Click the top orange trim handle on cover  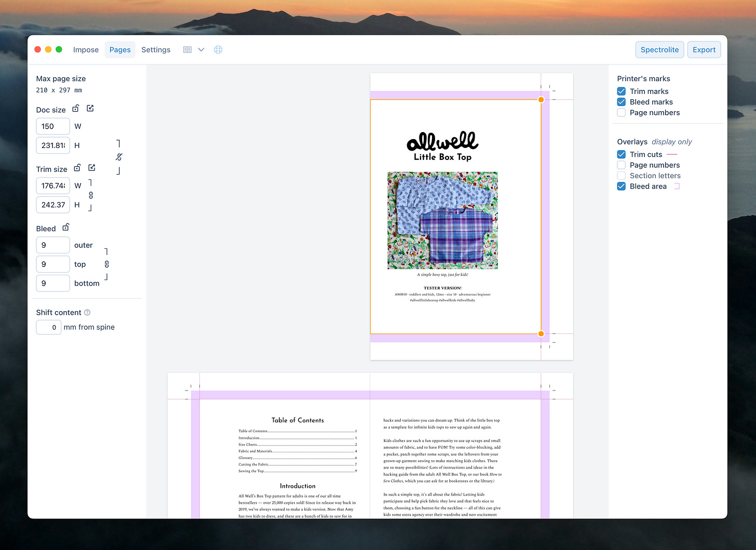(x=541, y=100)
